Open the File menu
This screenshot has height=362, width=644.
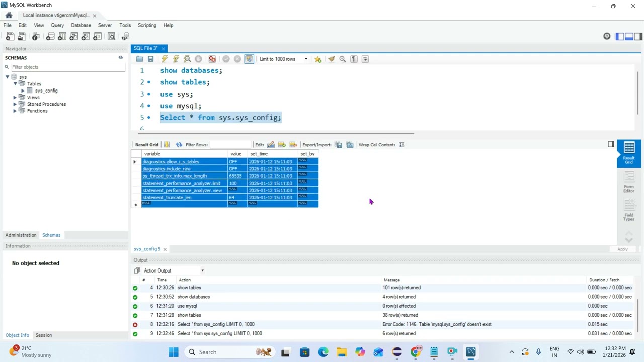coord(8,25)
